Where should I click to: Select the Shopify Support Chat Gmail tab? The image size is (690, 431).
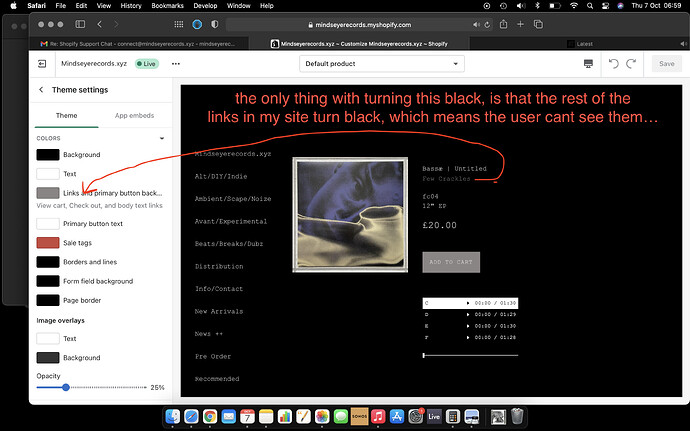point(139,44)
